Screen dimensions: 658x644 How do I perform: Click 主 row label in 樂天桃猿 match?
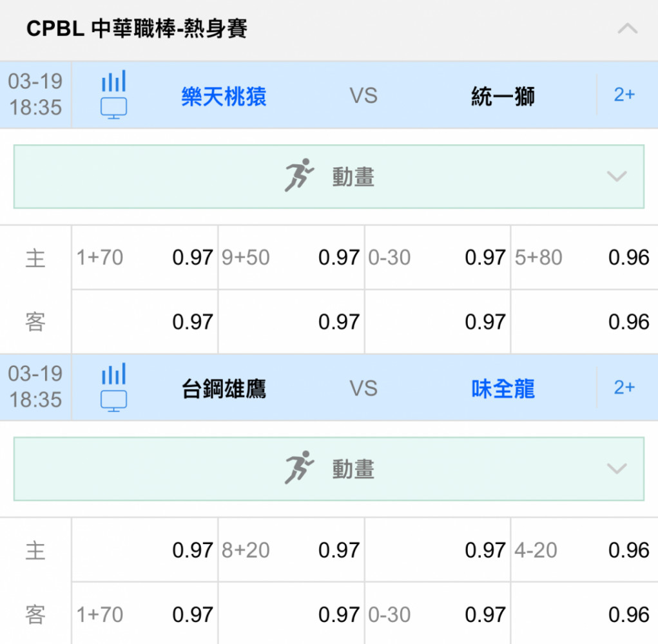click(35, 258)
